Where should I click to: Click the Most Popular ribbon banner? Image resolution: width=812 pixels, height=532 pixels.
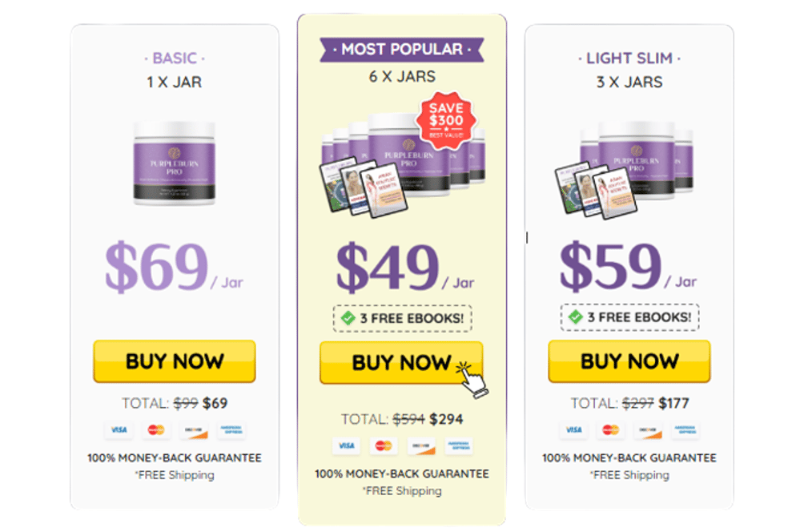402,50
